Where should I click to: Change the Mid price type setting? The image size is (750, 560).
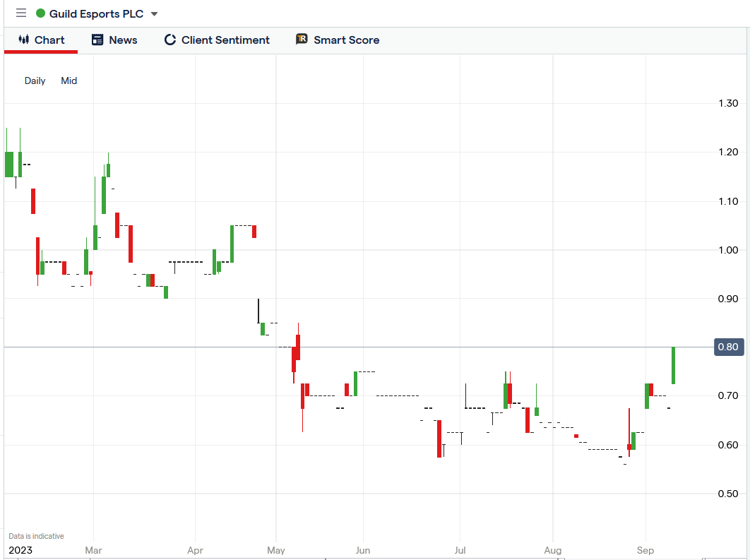tap(69, 81)
